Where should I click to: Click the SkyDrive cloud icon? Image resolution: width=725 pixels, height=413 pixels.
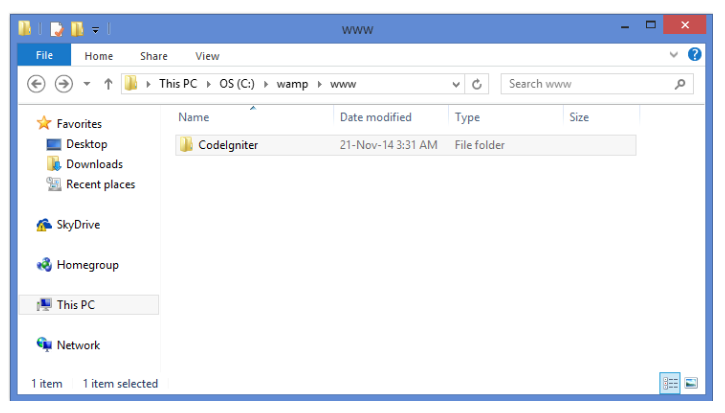[44, 225]
